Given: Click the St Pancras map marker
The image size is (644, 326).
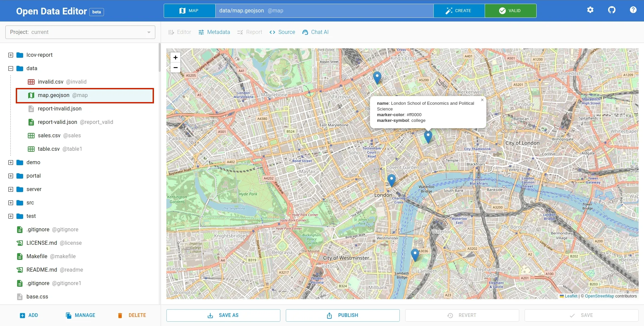Looking at the screenshot, I should point(377,77).
